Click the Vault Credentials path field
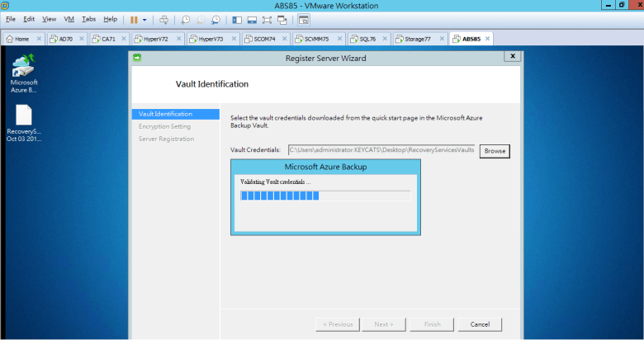 pos(381,151)
